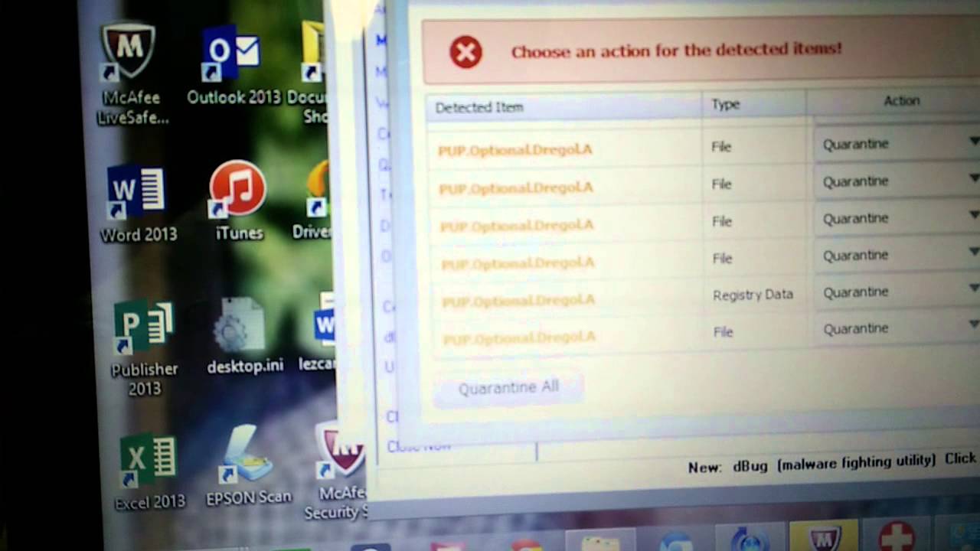The width and height of the screenshot is (980, 551).
Task: Open the Excel 2013 desktop shortcut
Action: [x=149, y=471]
